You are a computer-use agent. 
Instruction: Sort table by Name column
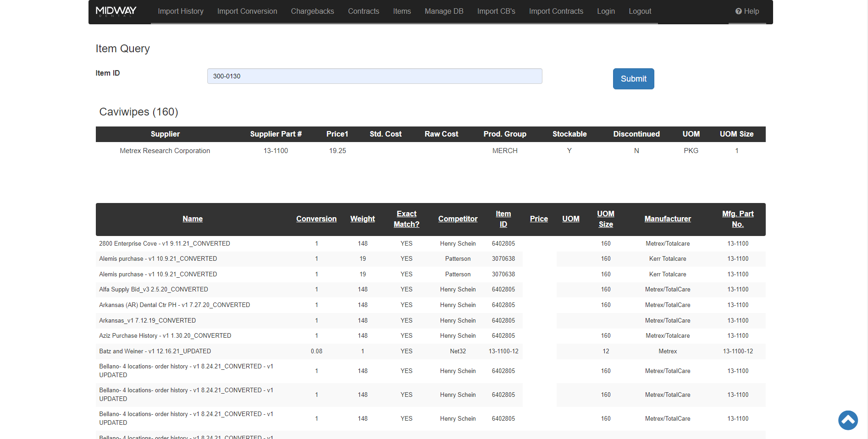(x=193, y=219)
